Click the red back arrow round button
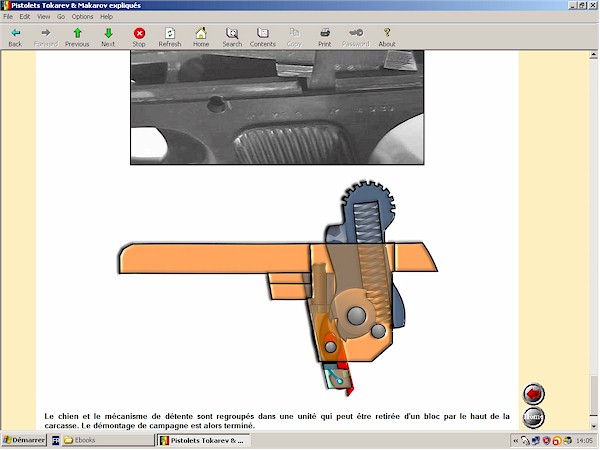This screenshot has height=450, width=600. click(533, 394)
